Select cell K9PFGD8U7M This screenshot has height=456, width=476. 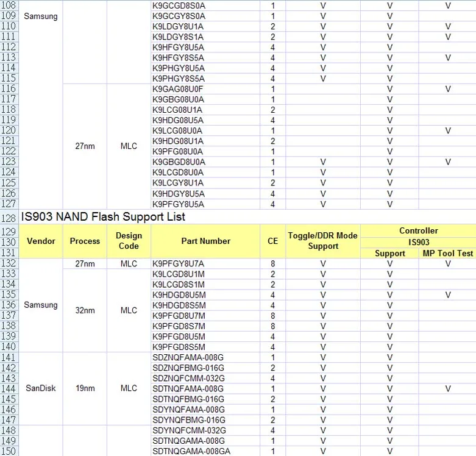pyautogui.click(x=205, y=316)
